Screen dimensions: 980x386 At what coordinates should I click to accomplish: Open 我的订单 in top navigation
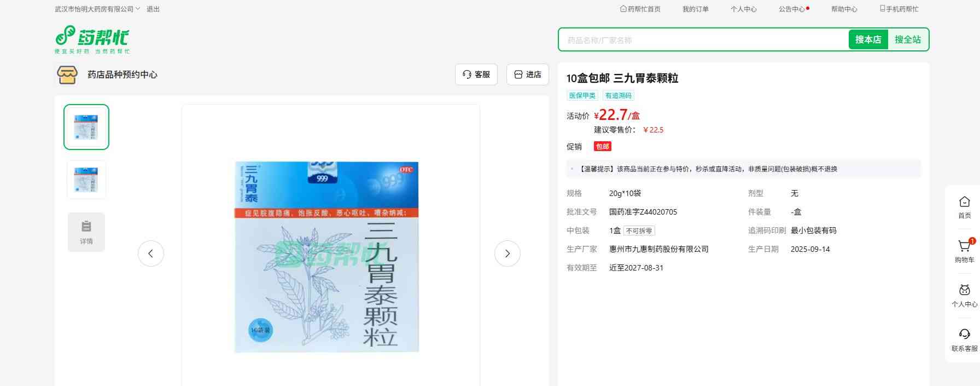click(x=695, y=9)
